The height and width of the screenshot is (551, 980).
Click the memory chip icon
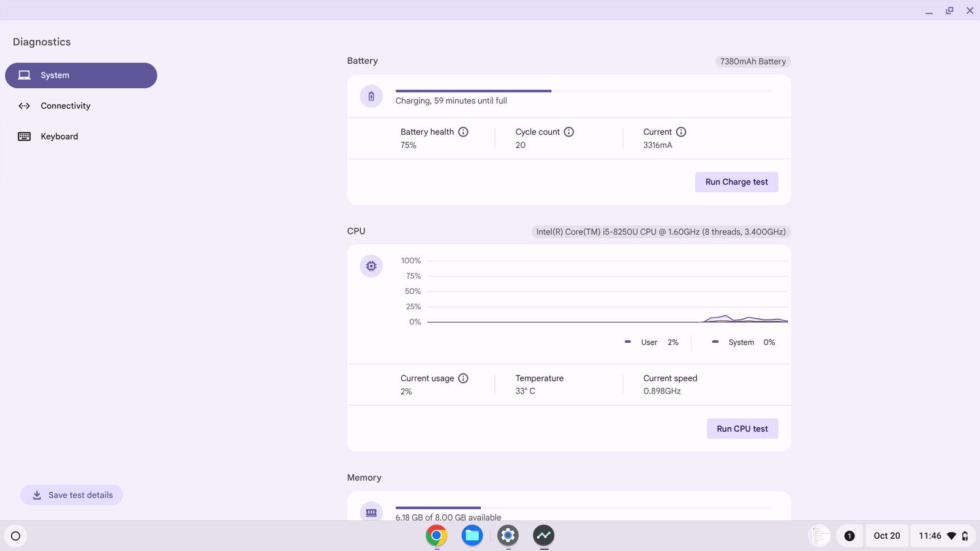[x=371, y=512]
